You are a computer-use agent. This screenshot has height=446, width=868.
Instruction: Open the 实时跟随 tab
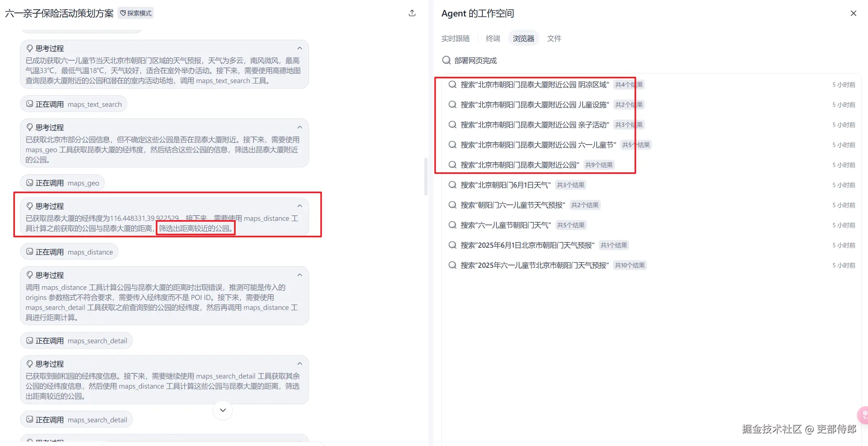coord(455,39)
